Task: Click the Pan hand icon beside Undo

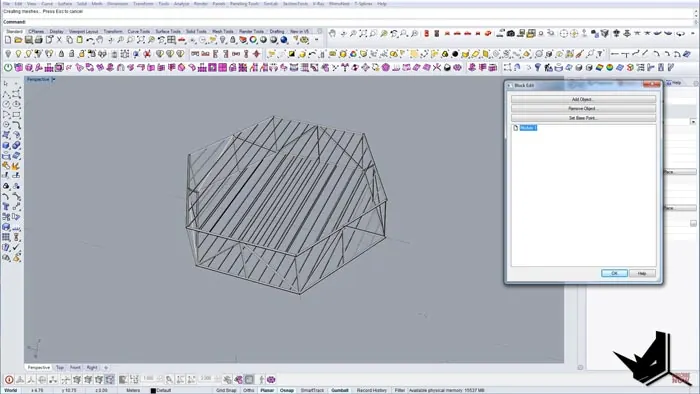Action: pos(100,40)
